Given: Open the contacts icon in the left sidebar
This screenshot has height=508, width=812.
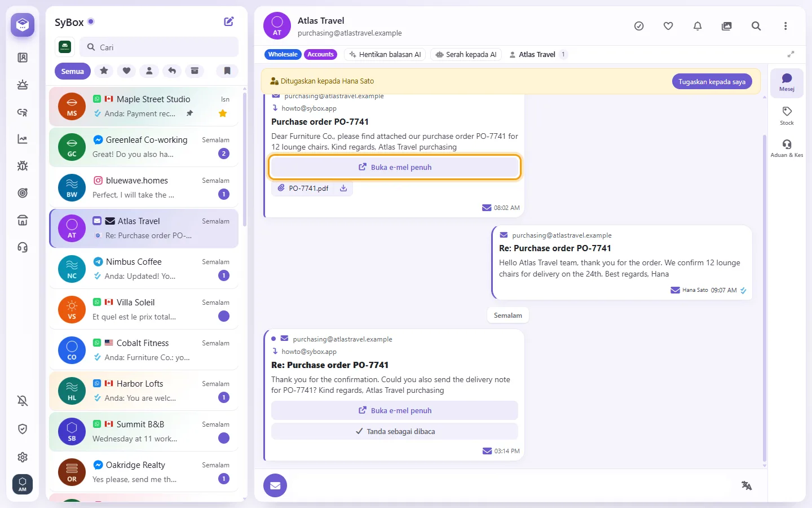Looking at the screenshot, I should point(23,58).
